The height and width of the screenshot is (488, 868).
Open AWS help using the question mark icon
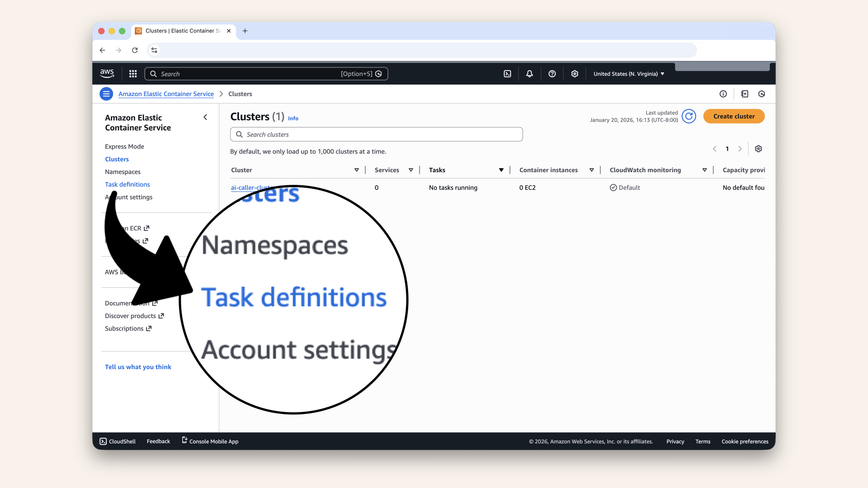click(552, 74)
